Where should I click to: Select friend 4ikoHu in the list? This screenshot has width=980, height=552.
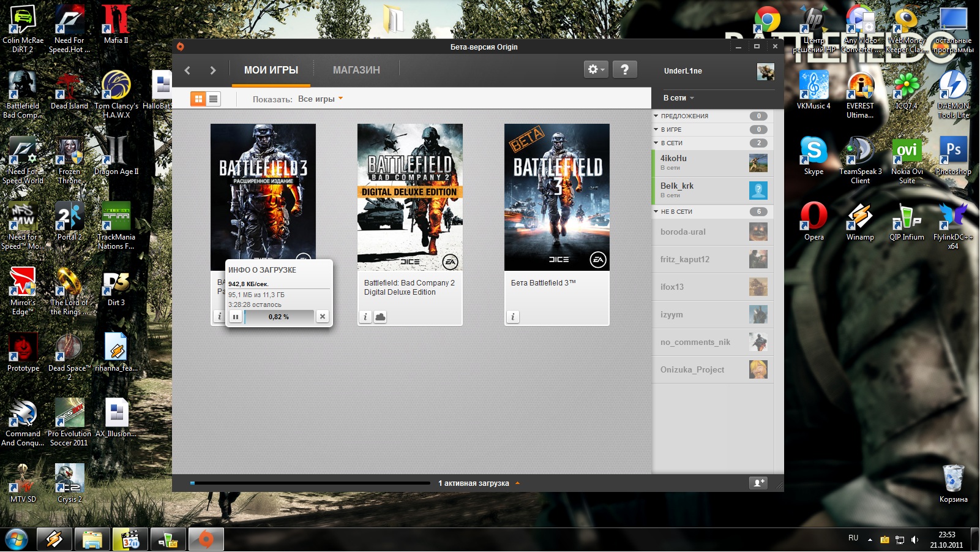click(x=713, y=163)
